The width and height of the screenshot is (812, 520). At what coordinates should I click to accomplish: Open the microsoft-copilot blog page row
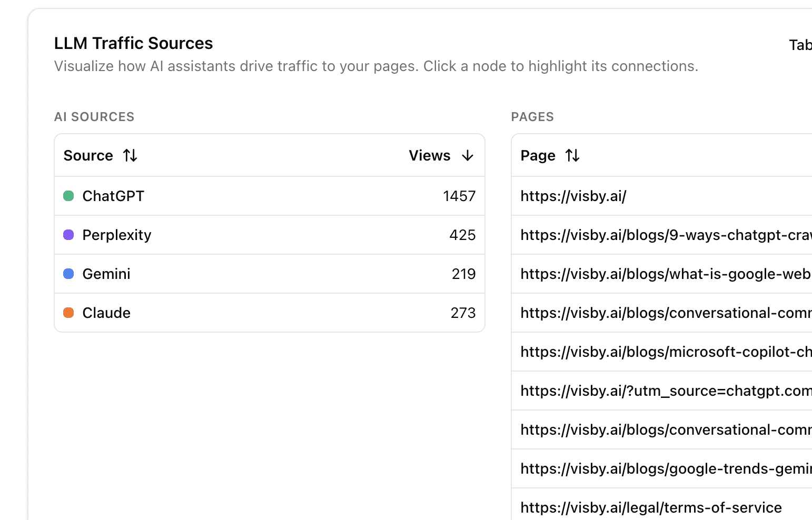pos(662,352)
